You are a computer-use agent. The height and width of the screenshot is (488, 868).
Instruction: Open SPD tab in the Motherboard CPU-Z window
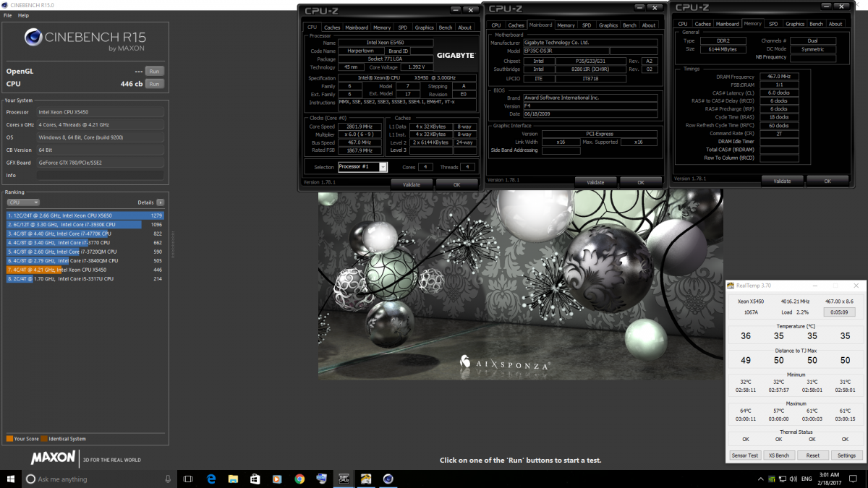pos(587,25)
